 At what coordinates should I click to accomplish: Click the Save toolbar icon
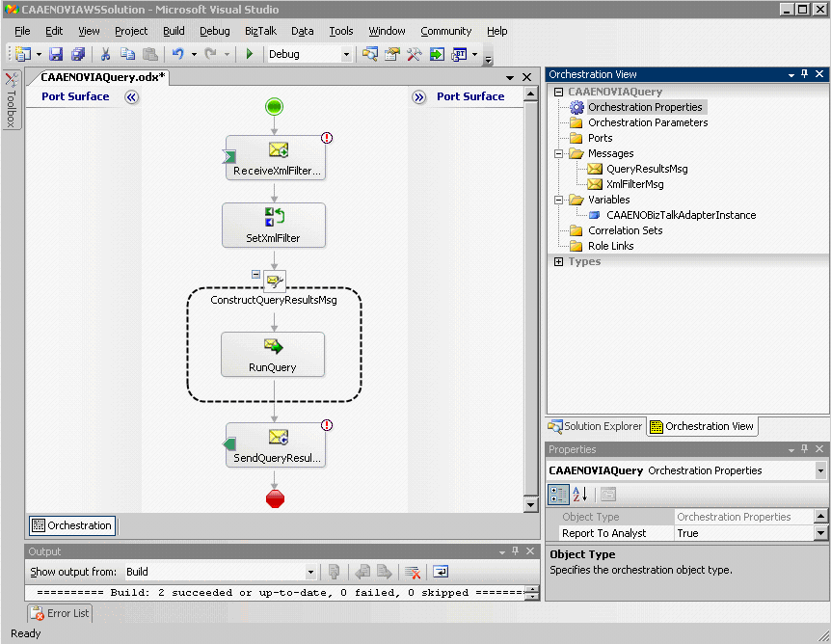[56, 54]
